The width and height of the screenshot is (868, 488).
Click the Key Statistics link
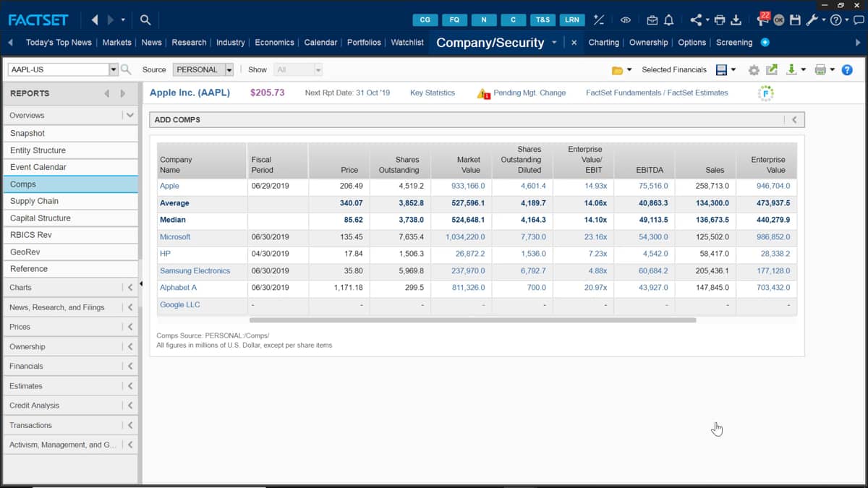[x=433, y=93]
